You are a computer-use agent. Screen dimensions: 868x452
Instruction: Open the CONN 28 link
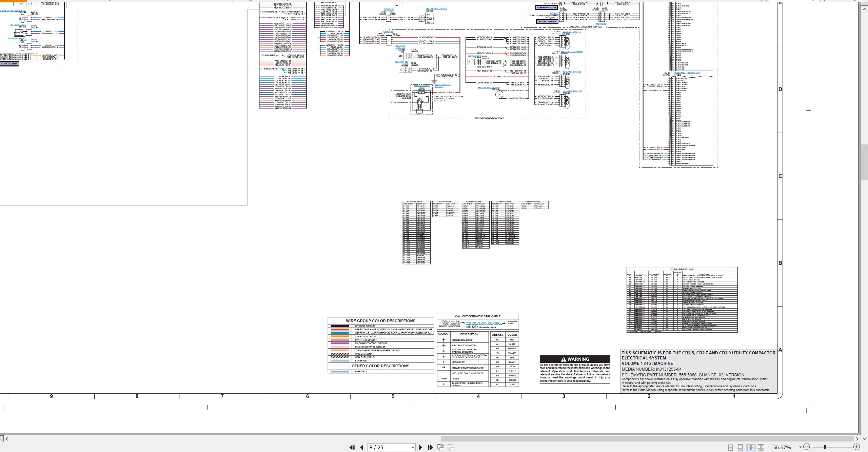[601, 24]
